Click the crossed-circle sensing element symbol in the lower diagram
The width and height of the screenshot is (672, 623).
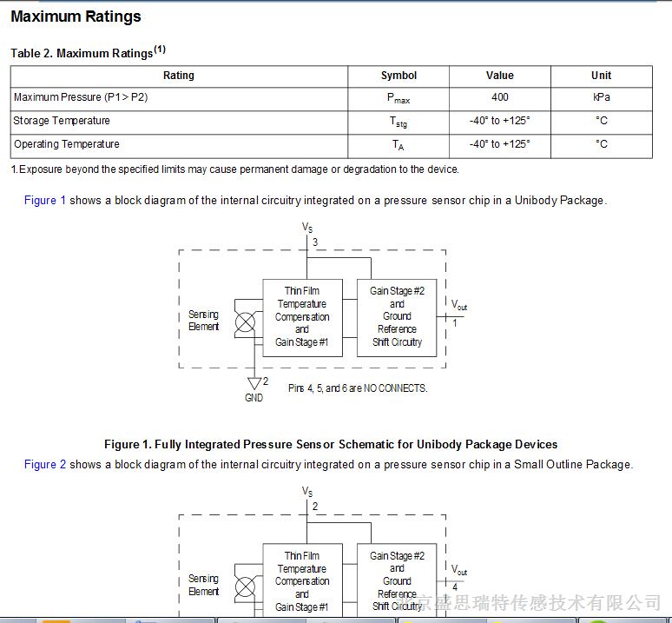(x=245, y=587)
